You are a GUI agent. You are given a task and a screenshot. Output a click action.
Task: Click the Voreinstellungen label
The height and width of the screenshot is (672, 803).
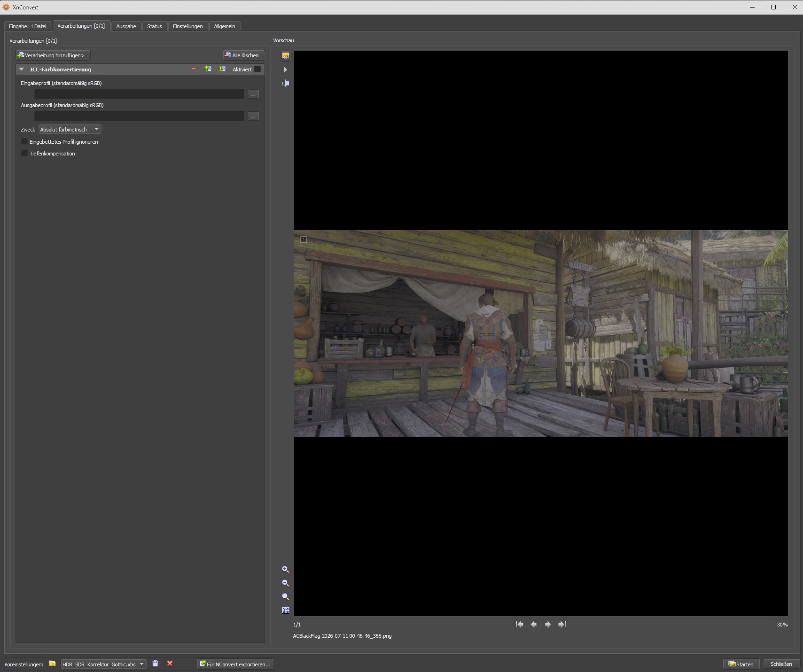[24, 664]
